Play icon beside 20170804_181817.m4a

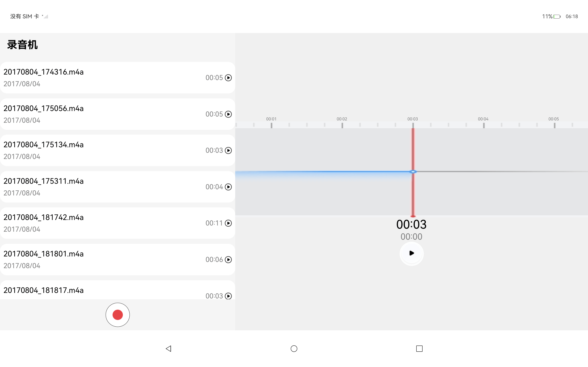click(x=228, y=296)
